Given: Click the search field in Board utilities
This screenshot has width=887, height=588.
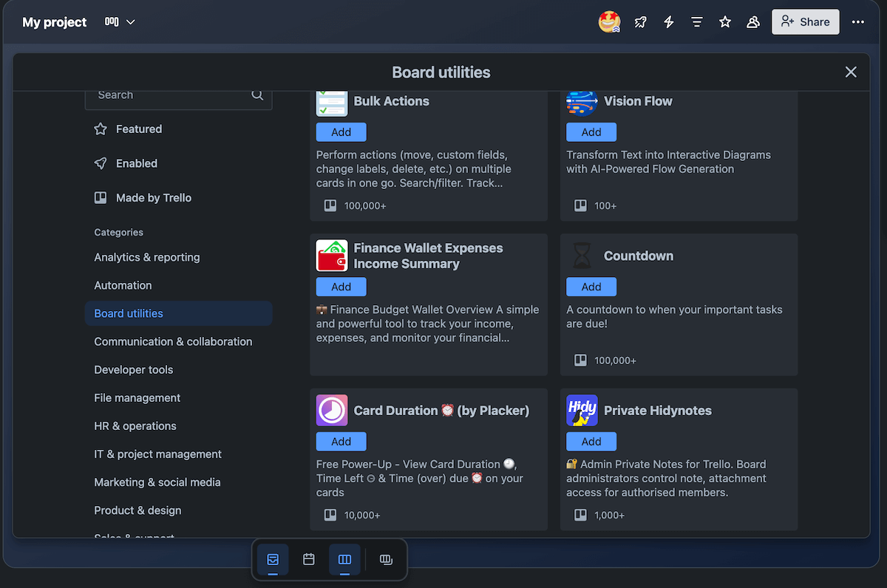Looking at the screenshot, I should click(x=170, y=95).
